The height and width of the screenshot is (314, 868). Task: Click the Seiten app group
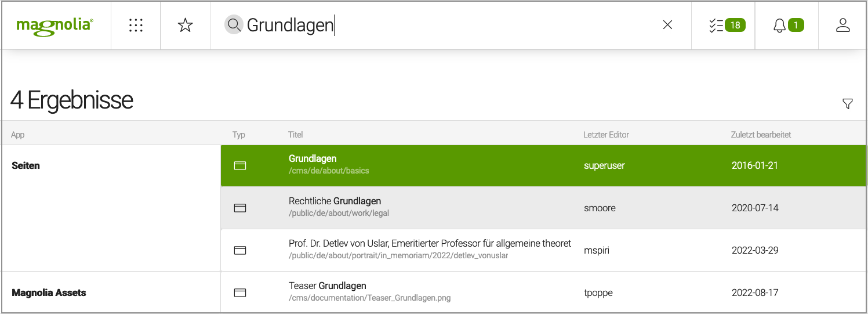(x=26, y=166)
